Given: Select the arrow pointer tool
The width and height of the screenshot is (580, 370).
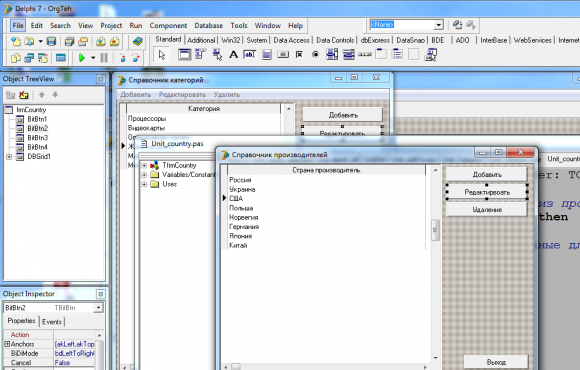Looking at the screenshot, I should (162, 55).
